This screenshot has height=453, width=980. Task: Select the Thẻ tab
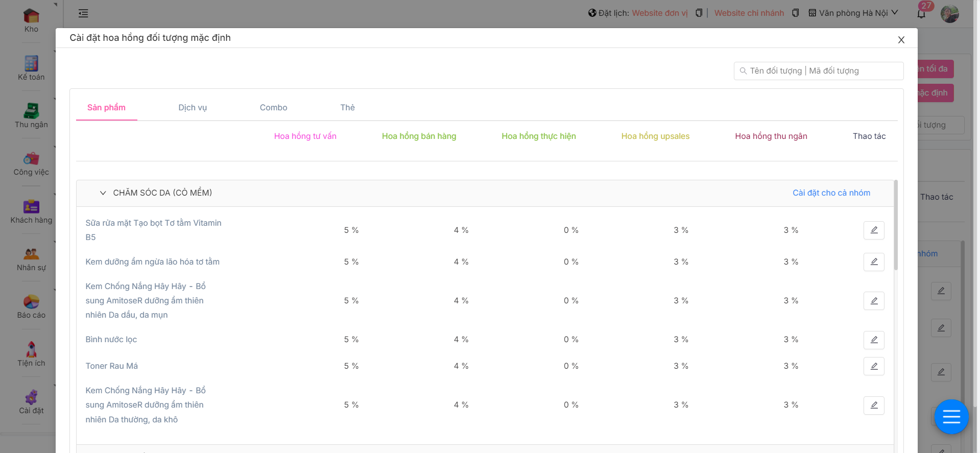347,108
